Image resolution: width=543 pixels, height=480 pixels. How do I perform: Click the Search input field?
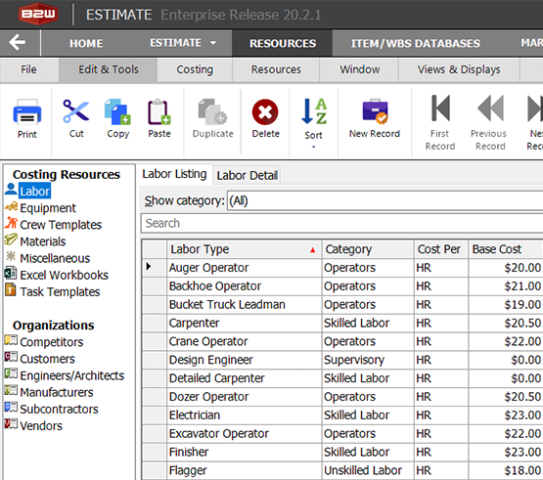[342, 223]
